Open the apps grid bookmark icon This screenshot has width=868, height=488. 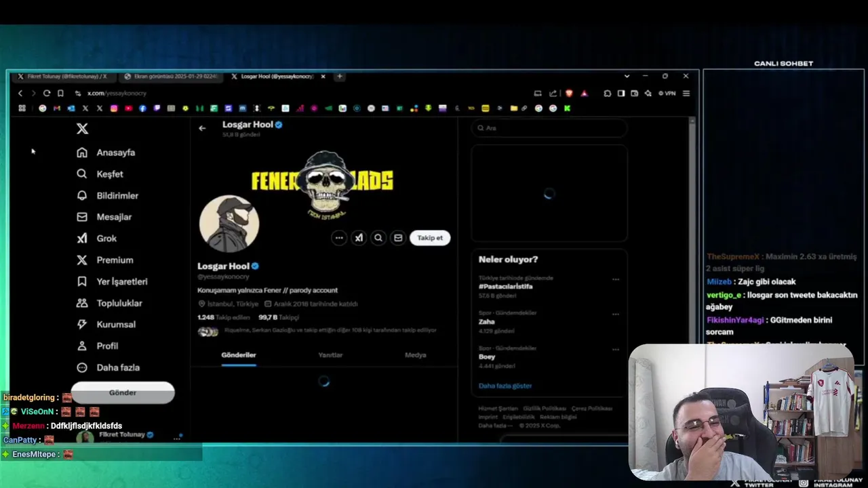pos(22,108)
